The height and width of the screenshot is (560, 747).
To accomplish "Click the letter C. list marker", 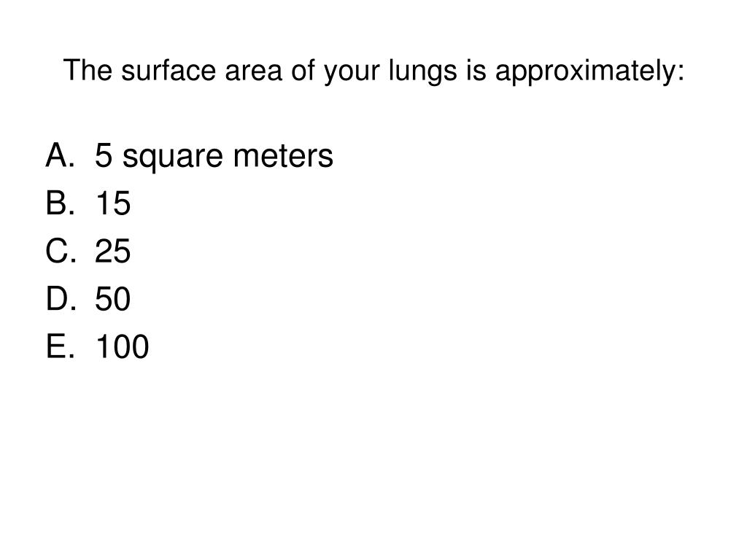I will pyautogui.click(x=61, y=251).
